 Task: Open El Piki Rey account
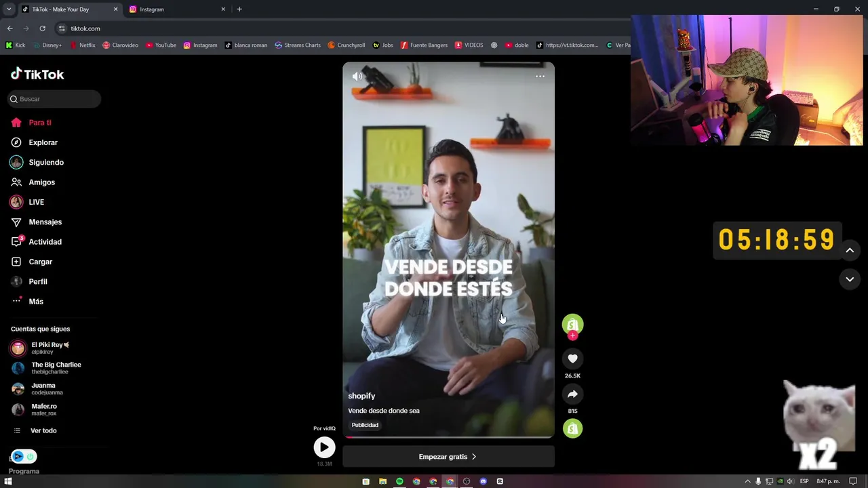pos(50,348)
